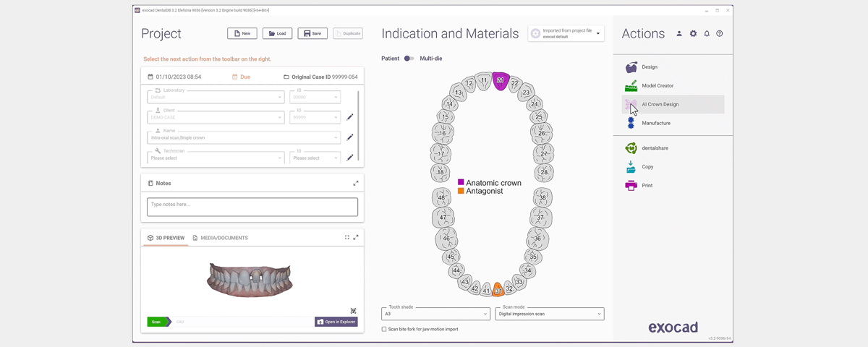Open the Technician ID dropdown
868x347 pixels.
tap(315, 158)
